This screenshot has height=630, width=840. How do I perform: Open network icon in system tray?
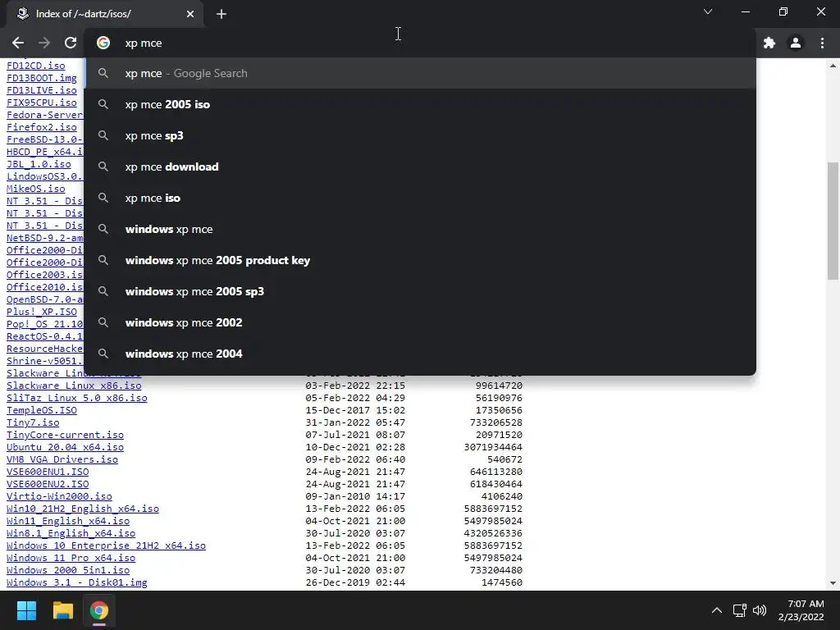point(740,610)
